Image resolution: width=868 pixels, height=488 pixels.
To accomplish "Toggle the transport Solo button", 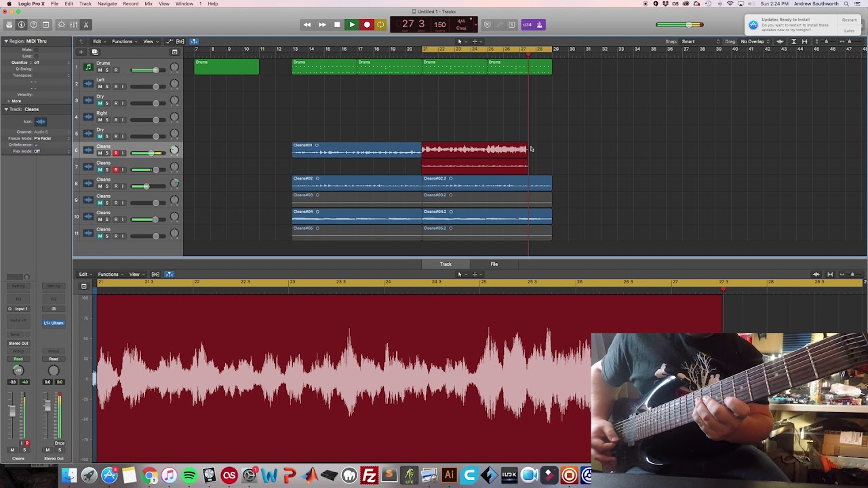I will (512, 25).
